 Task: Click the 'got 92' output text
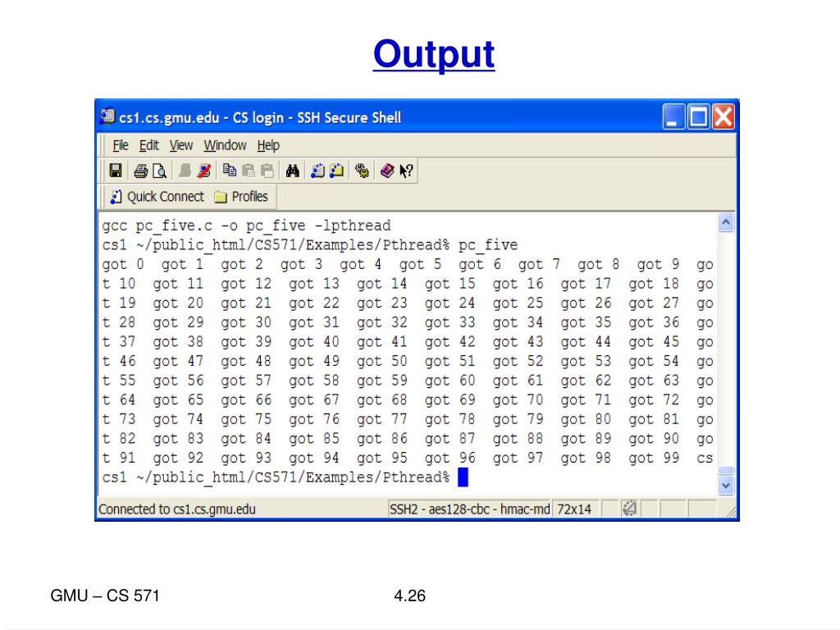tap(178, 458)
